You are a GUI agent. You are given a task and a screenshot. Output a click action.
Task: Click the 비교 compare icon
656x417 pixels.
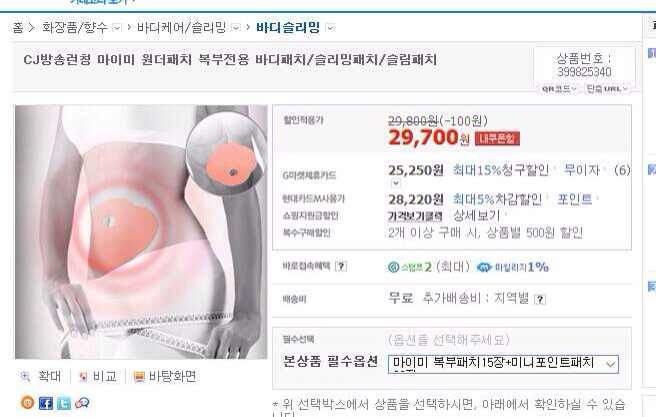click(83, 377)
